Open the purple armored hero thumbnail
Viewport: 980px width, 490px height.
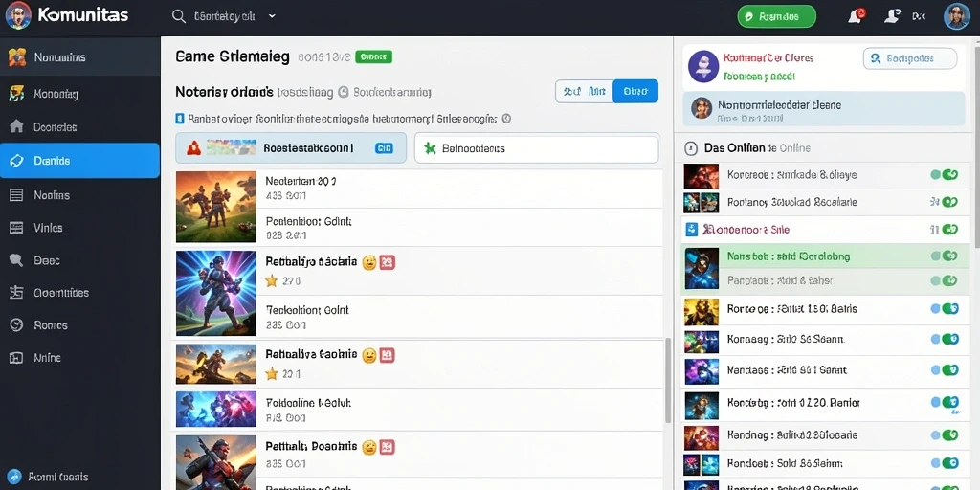click(x=216, y=293)
